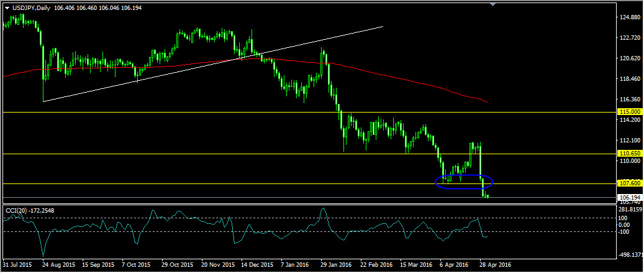644x273 pixels.
Task: Click the 115.000 yellow price label
Action: [630, 112]
